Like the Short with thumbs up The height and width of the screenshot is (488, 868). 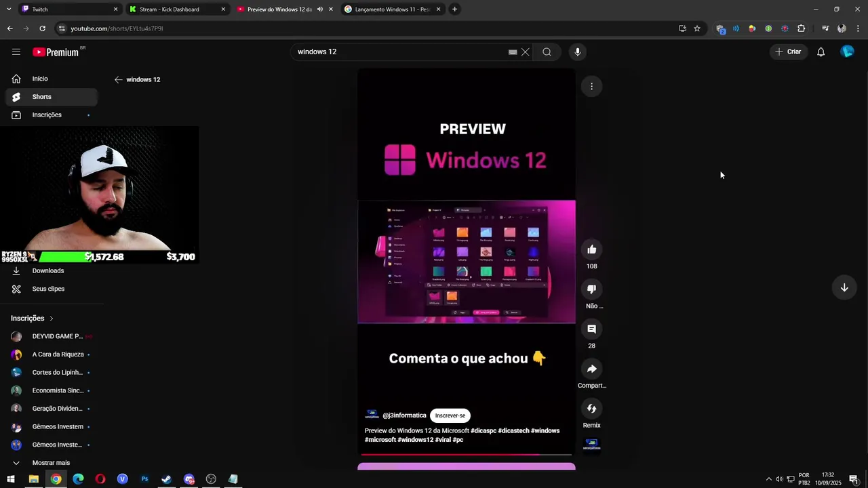tap(591, 249)
